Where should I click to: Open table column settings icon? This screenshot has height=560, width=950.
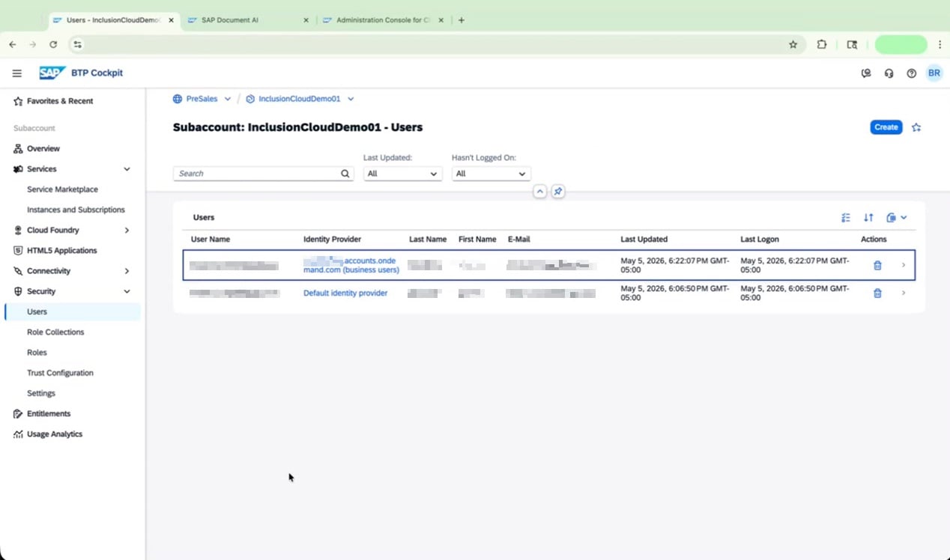point(846,218)
